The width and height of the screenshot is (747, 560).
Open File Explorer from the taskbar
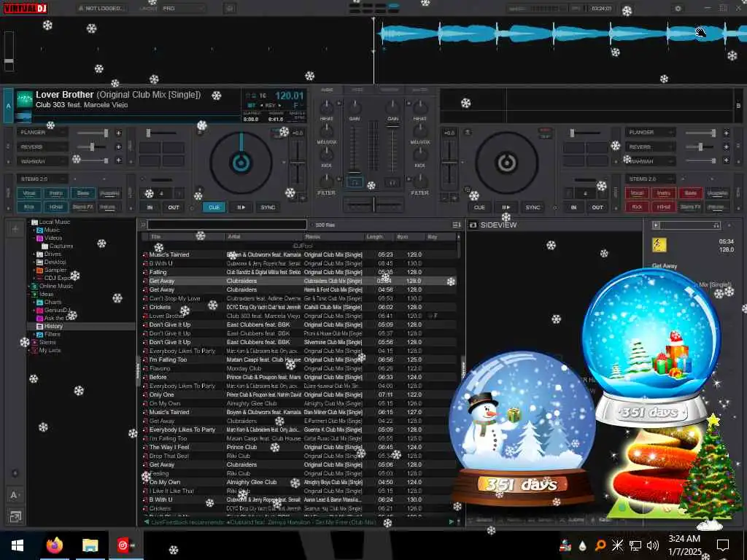(x=90, y=545)
